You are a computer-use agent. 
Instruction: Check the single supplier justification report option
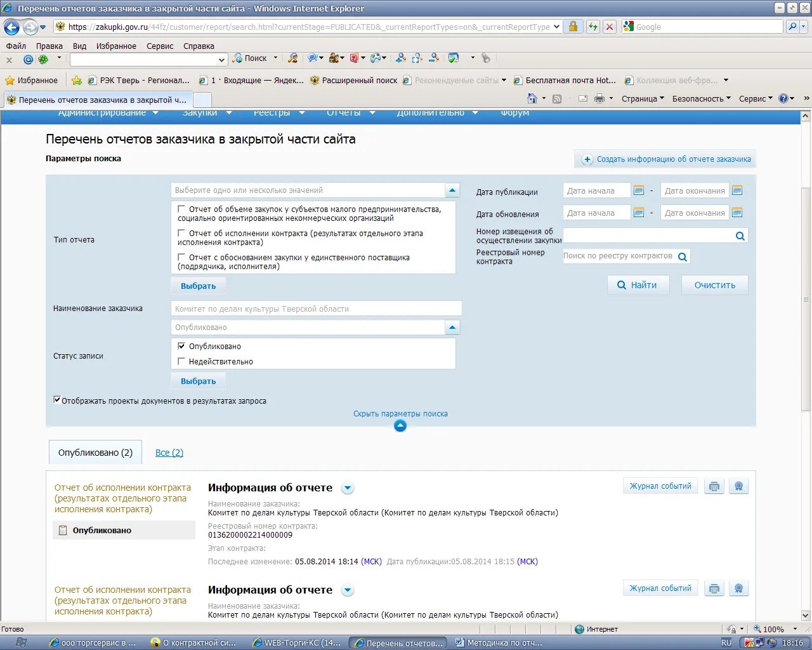coord(181,257)
